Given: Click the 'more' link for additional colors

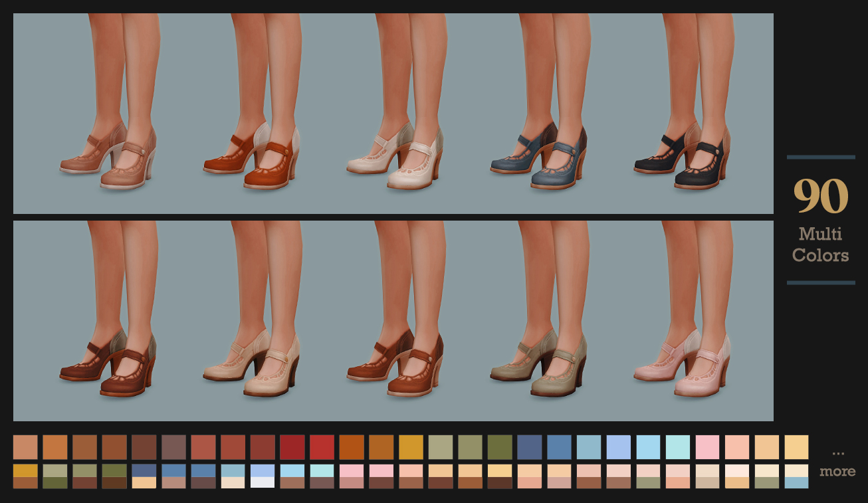Looking at the screenshot, I should (x=837, y=470).
